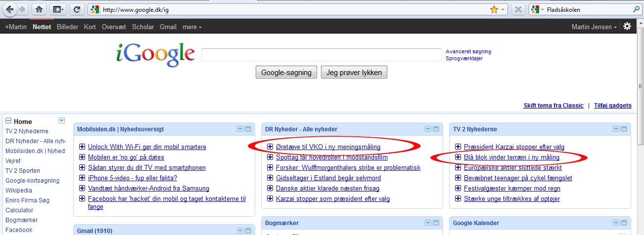The width and height of the screenshot is (644, 235).
Task: Open the Google settings gear icon
Action: click(x=627, y=27)
